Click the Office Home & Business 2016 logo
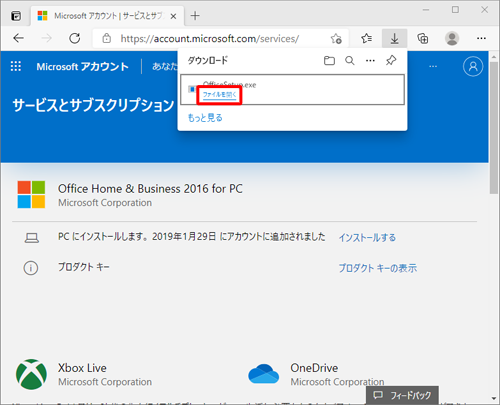 click(x=31, y=195)
